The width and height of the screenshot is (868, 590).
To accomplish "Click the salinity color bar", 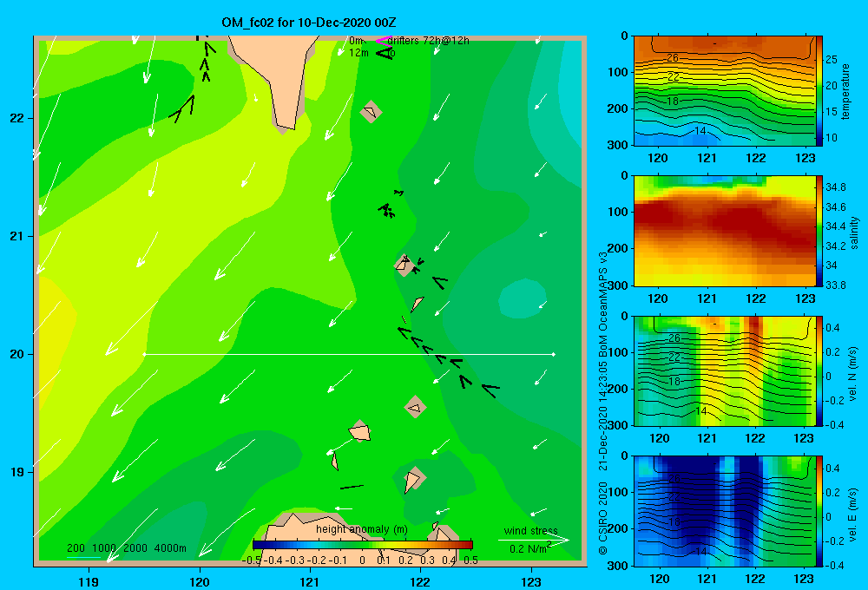I will point(819,231).
